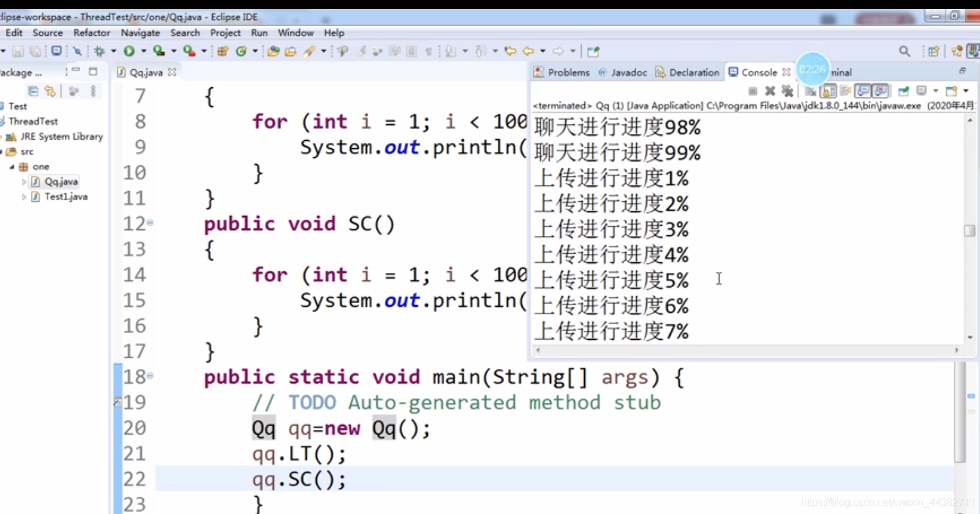Go to Last Edit Location

click(x=511, y=51)
